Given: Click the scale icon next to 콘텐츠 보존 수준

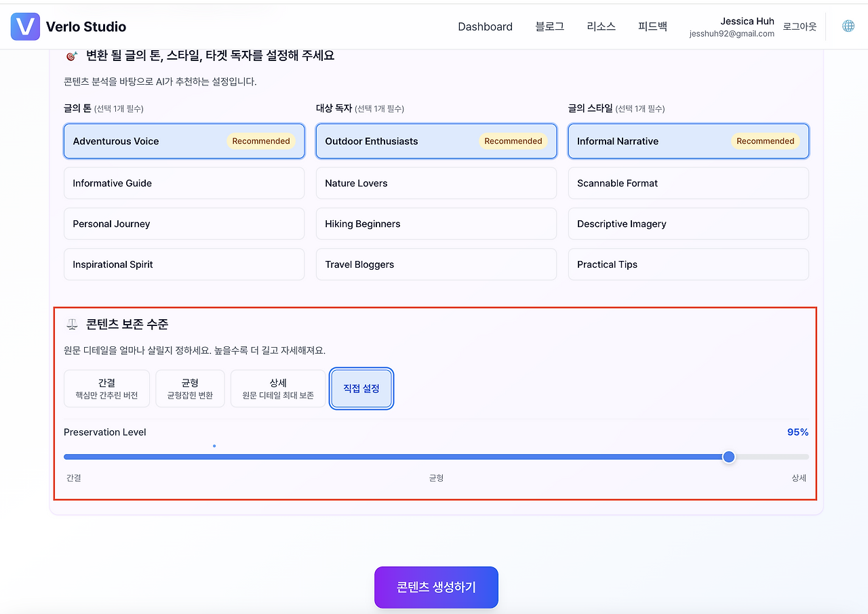Looking at the screenshot, I should (72, 323).
